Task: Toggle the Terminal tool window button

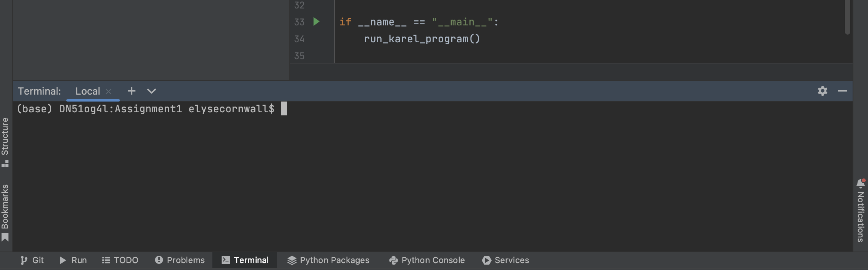Action: pos(245,260)
